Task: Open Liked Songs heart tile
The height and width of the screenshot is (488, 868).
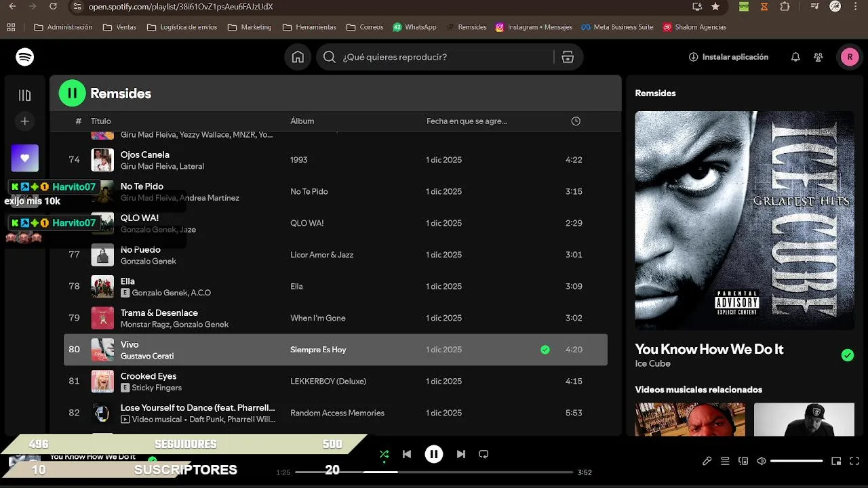Action: point(25,158)
